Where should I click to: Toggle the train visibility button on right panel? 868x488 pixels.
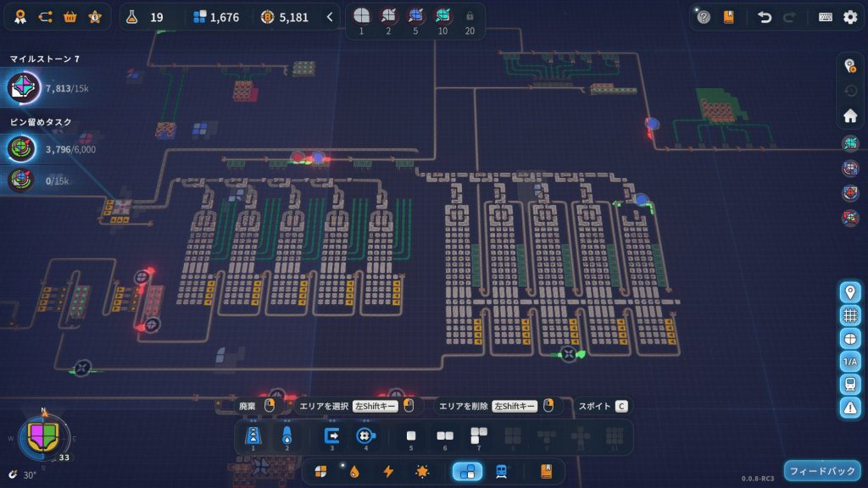(x=850, y=384)
